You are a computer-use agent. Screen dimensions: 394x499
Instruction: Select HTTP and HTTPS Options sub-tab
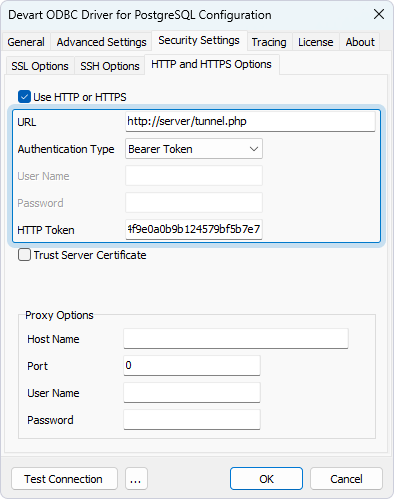(211, 64)
